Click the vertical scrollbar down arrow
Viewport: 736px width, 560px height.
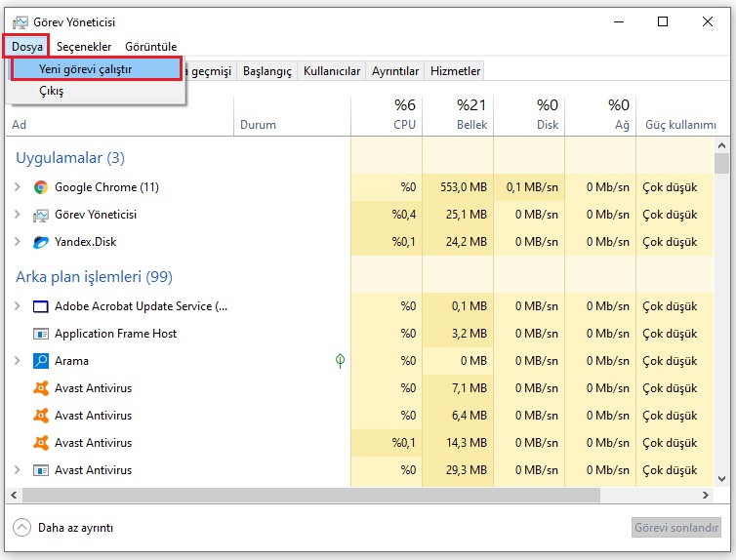tap(721, 478)
